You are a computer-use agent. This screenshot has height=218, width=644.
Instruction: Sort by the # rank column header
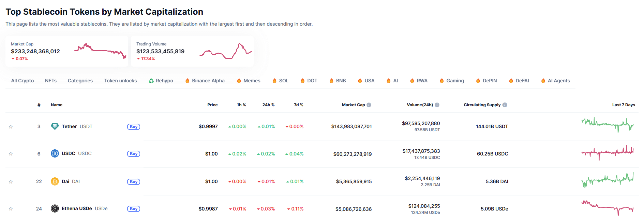pos(39,105)
